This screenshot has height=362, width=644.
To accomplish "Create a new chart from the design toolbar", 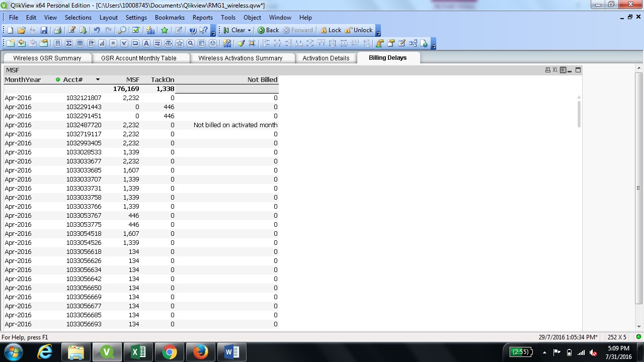I will [x=102, y=43].
